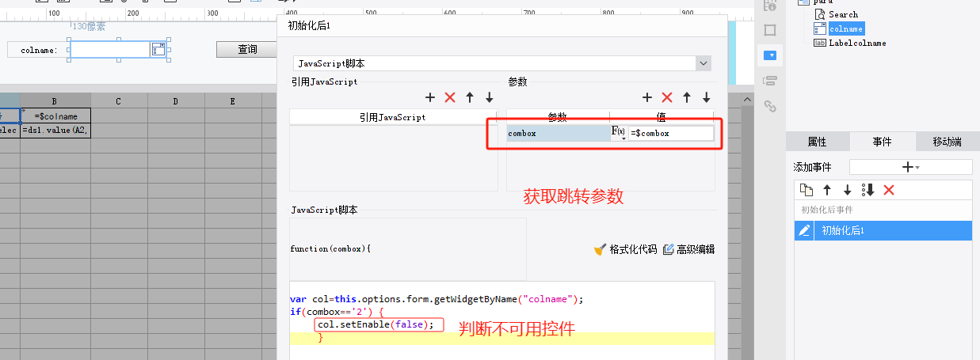This screenshot has height=360, width=980.
Task: Open the 添加事件 add event dropdown
Action: pyautogui.click(x=911, y=167)
